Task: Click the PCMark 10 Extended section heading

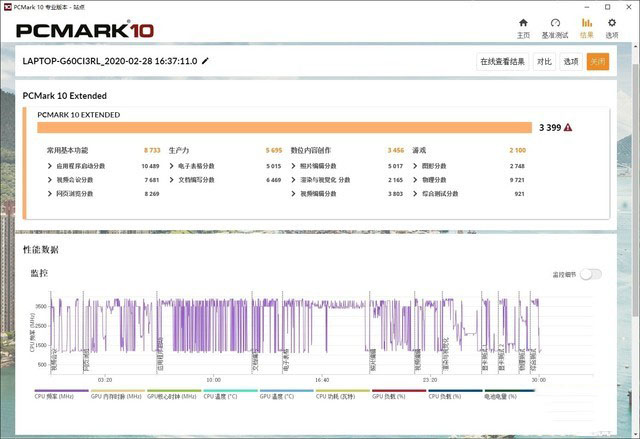Action: click(x=64, y=95)
